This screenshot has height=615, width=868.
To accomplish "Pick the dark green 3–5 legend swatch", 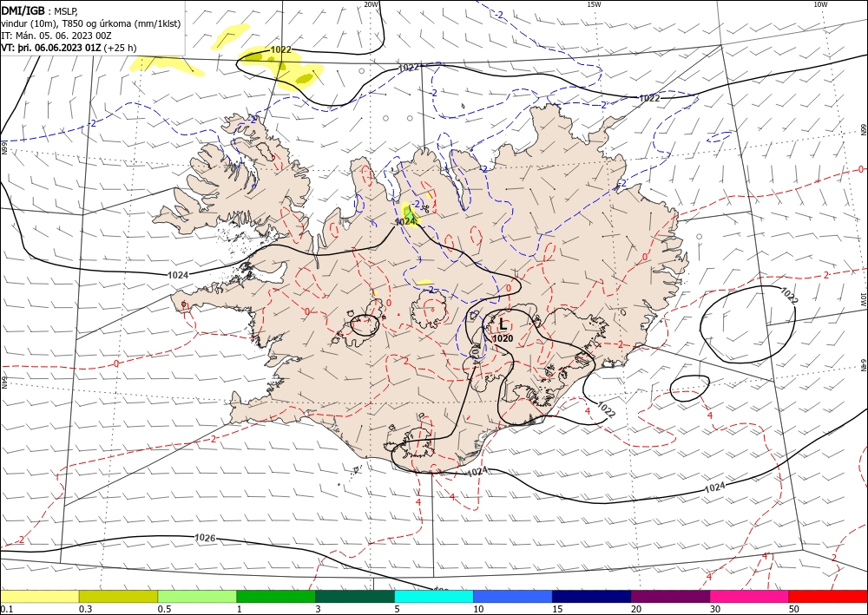I will [x=355, y=596].
